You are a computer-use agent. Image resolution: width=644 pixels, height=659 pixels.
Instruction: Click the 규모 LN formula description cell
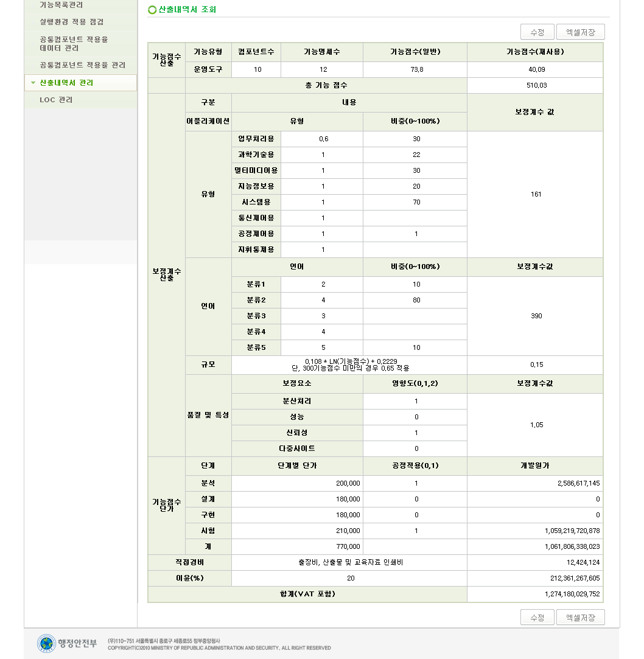pyautogui.click(x=349, y=364)
